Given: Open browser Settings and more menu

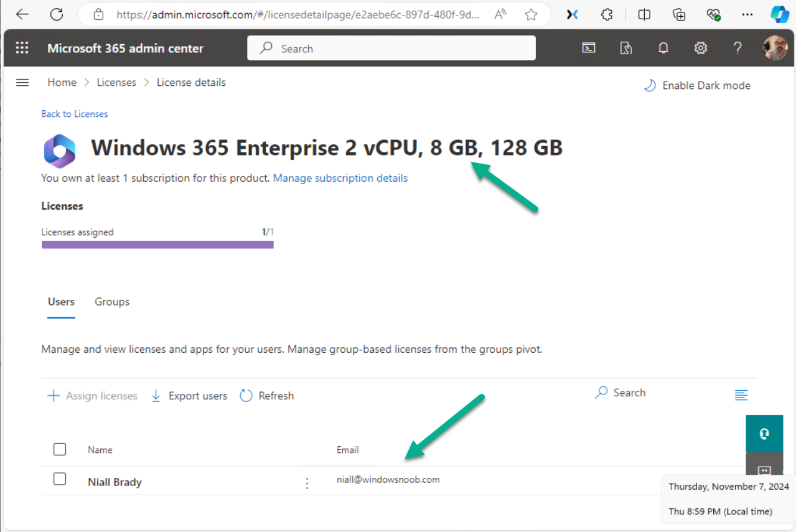Looking at the screenshot, I should [x=747, y=14].
